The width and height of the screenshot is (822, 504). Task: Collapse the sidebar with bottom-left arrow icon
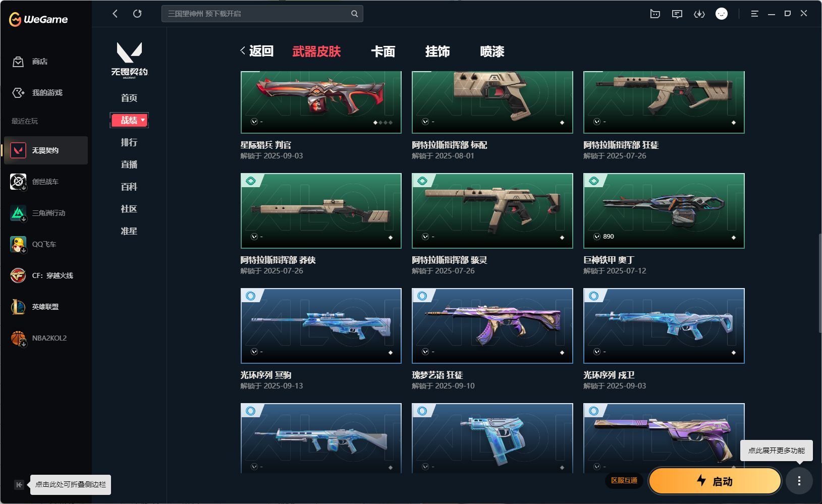(19, 485)
